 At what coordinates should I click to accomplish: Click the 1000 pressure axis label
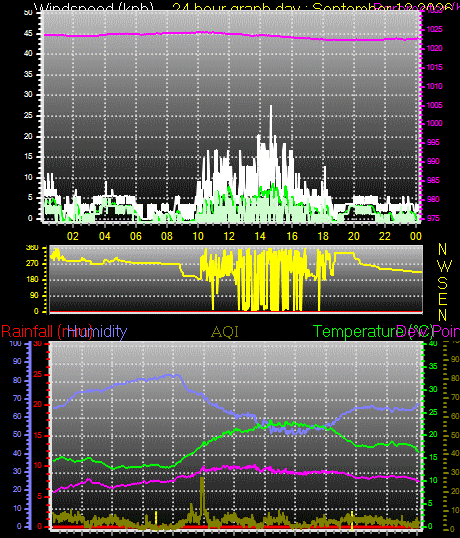pyautogui.click(x=434, y=123)
